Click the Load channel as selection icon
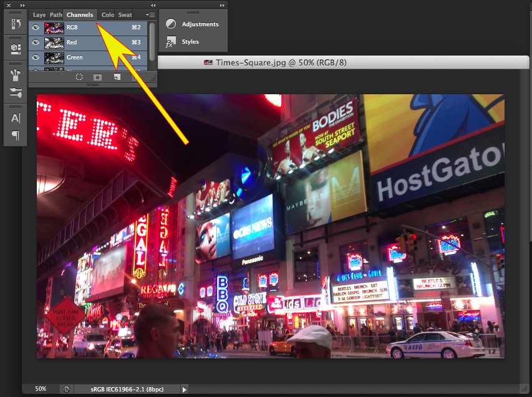 point(79,77)
